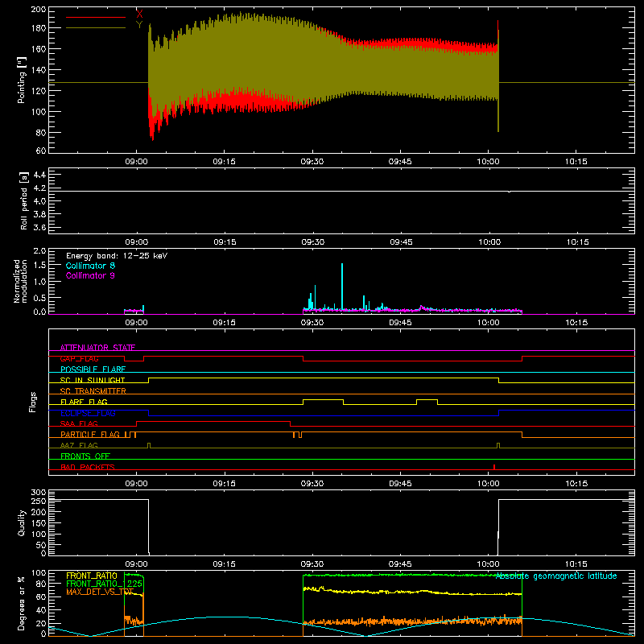Image resolution: width=644 pixels, height=644 pixels.
Task: Select the yellow FRONT_RATIO legend entry
Action: pos(92,576)
